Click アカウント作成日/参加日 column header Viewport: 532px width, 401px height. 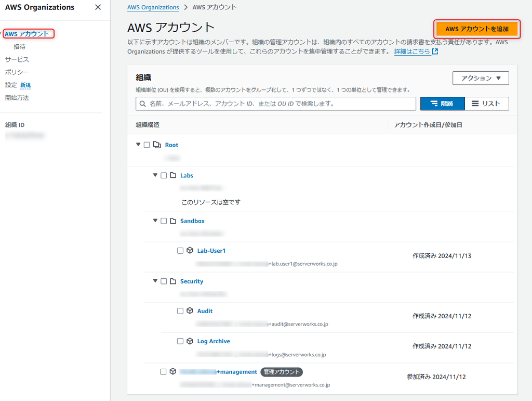[x=428, y=125]
